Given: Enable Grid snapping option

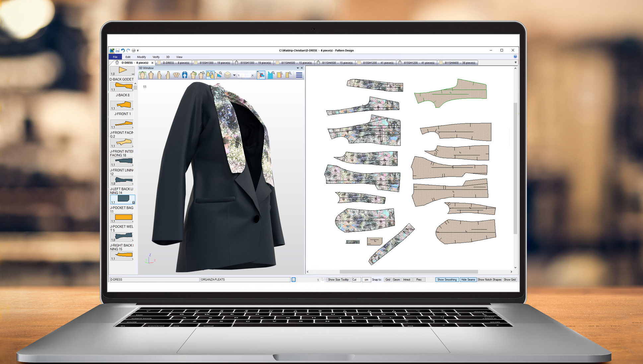Looking at the screenshot, I should click(388, 279).
